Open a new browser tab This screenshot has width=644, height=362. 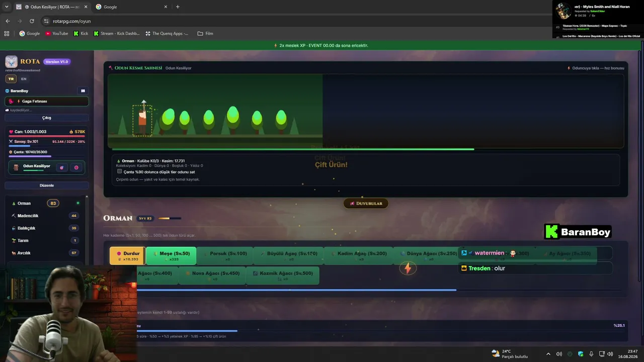[x=178, y=7]
